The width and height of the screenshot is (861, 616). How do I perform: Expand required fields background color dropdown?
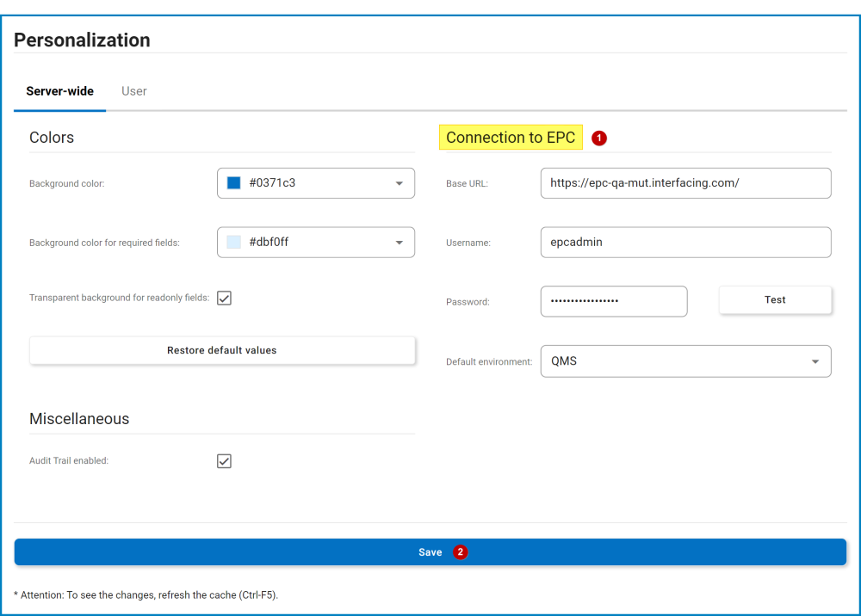point(399,243)
